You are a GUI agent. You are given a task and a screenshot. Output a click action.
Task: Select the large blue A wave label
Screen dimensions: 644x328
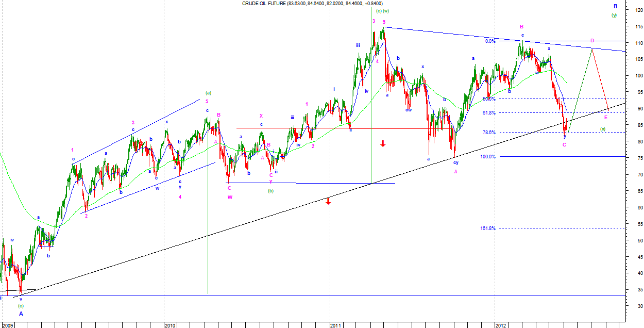(x=21, y=313)
